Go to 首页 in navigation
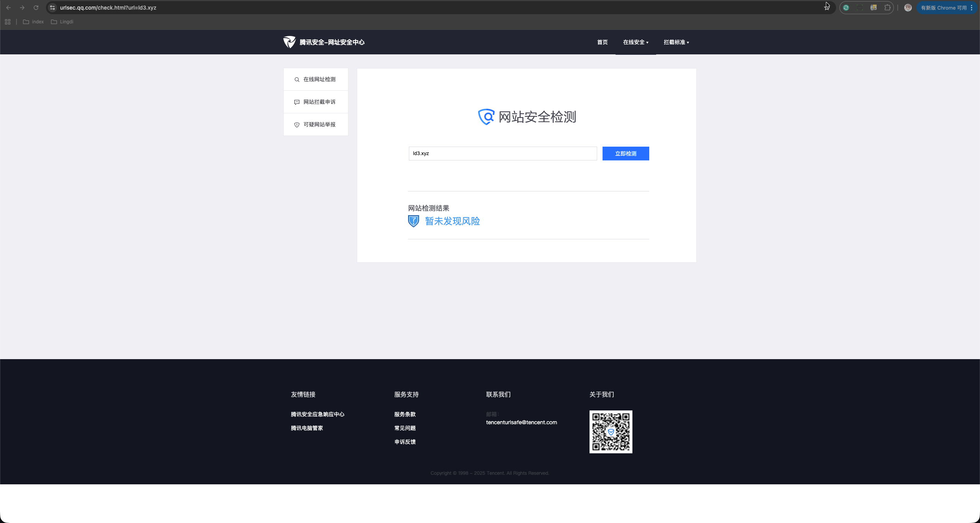Image resolution: width=980 pixels, height=523 pixels. tap(602, 42)
